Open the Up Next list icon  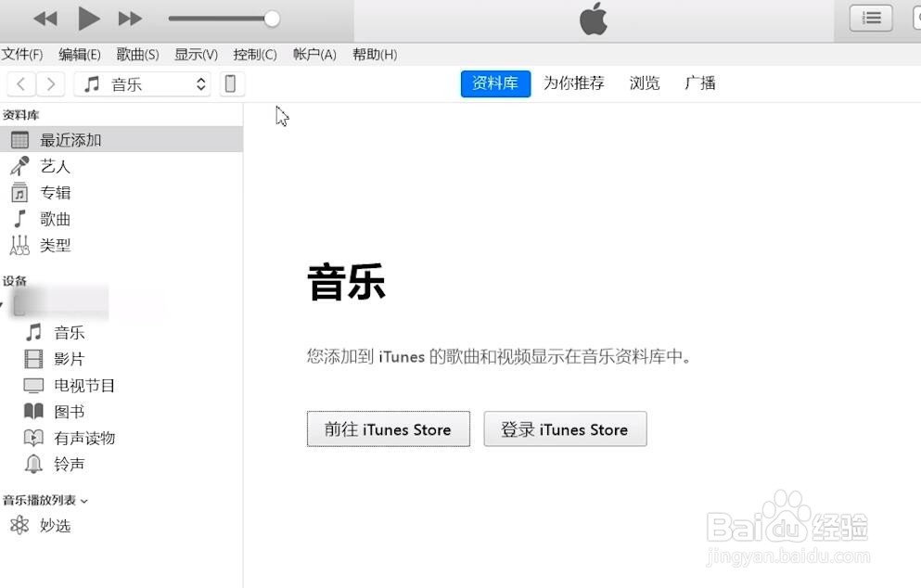(871, 18)
